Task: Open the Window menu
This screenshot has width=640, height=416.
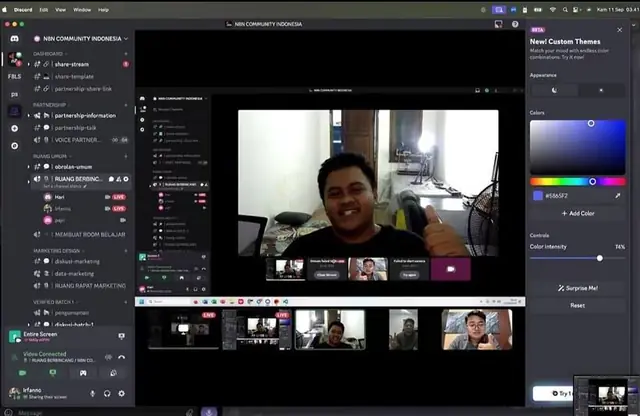Action: pyautogui.click(x=82, y=10)
